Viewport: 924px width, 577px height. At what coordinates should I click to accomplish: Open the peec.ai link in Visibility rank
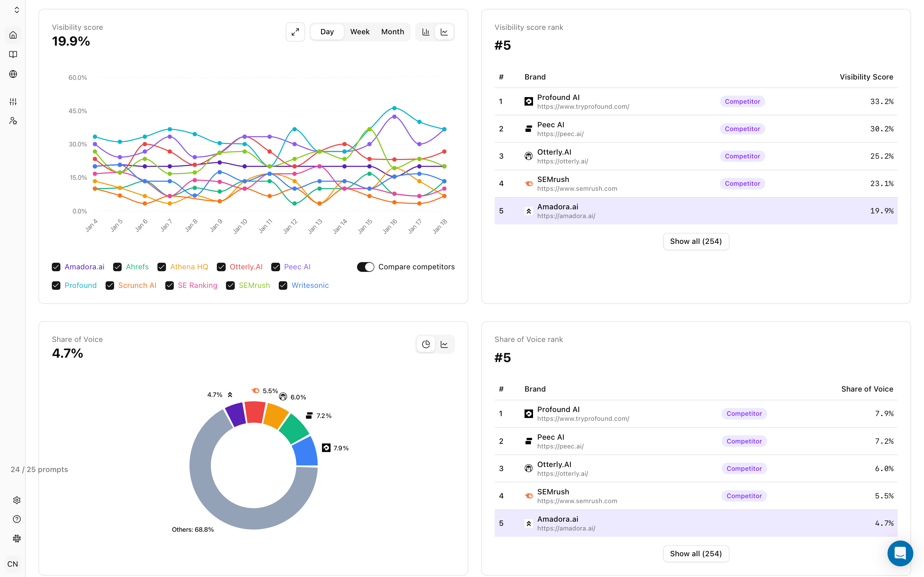pyautogui.click(x=560, y=134)
